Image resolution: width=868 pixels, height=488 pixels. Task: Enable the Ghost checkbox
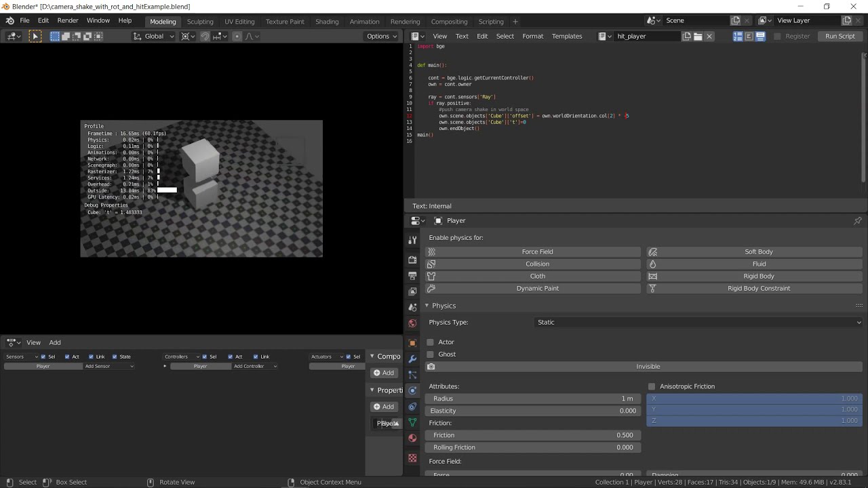[430, 354]
